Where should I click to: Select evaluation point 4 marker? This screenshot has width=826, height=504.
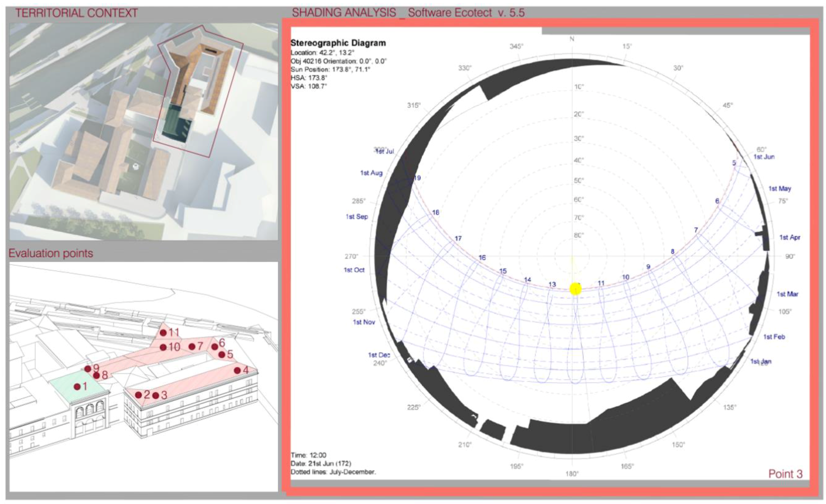(x=237, y=370)
